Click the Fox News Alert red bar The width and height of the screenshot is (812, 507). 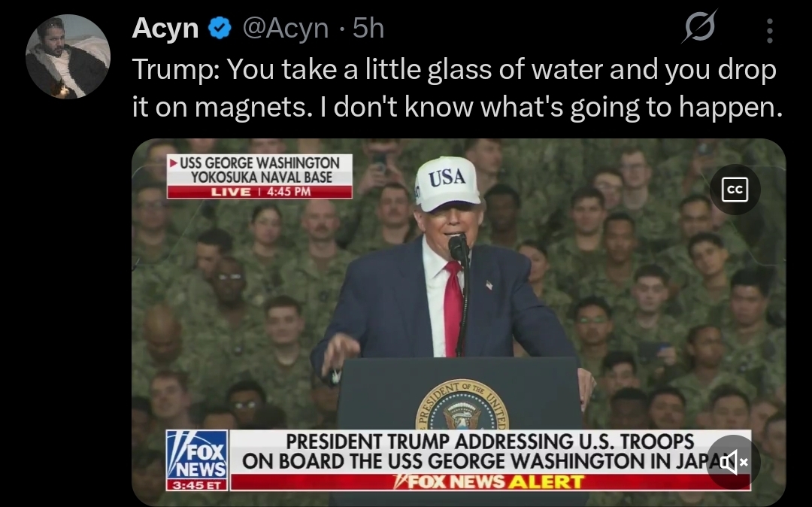tap(490, 481)
